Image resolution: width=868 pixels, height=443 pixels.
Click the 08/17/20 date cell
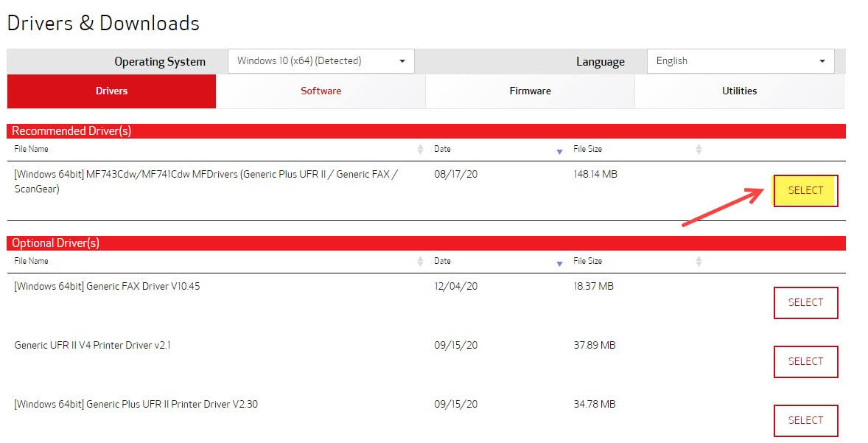point(455,174)
